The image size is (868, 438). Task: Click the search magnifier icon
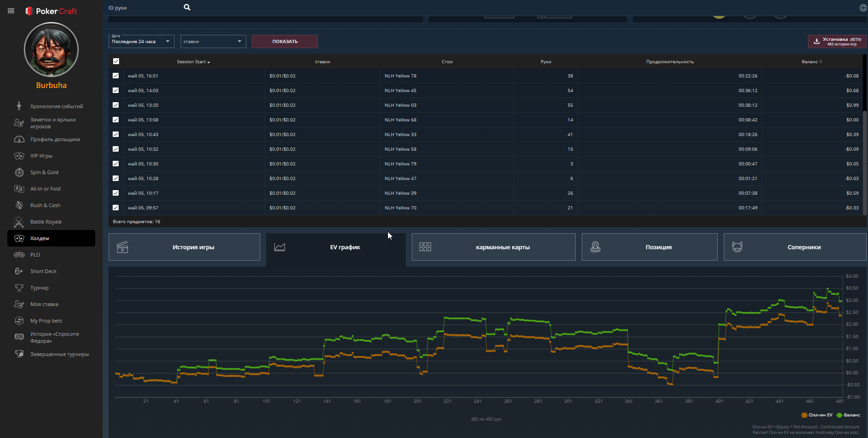[x=187, y=7]
